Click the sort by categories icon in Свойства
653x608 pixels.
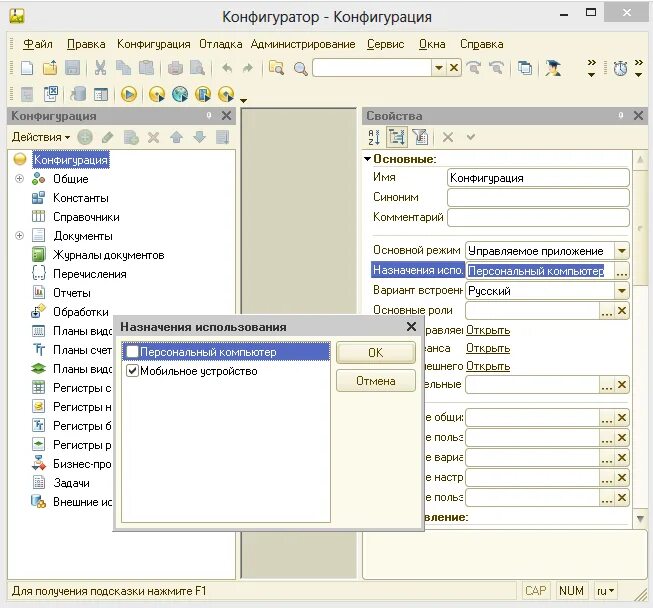397,137
